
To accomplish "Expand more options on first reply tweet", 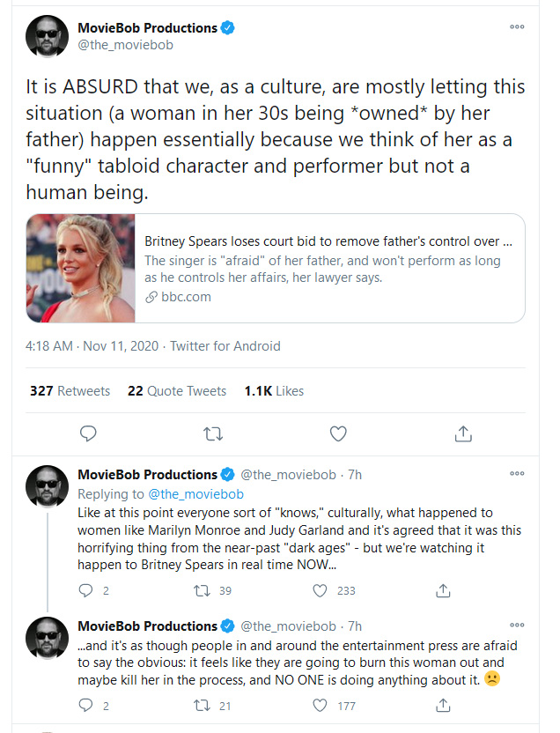I will [517, 474].
